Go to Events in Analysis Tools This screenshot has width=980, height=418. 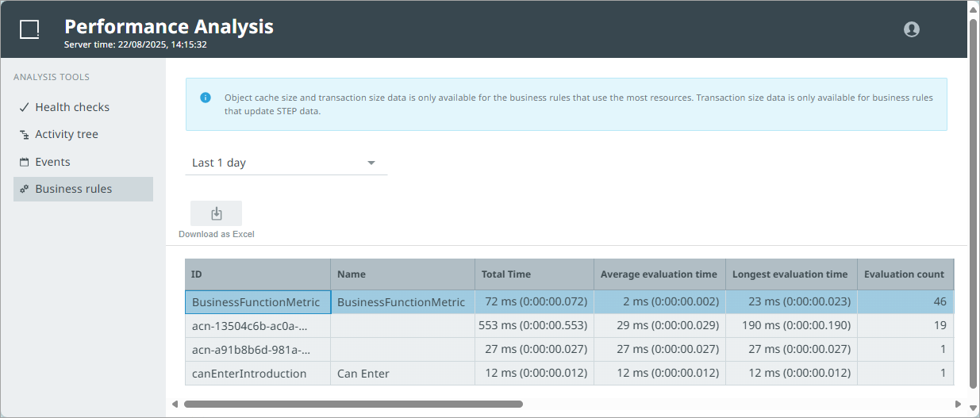[52, 162]
